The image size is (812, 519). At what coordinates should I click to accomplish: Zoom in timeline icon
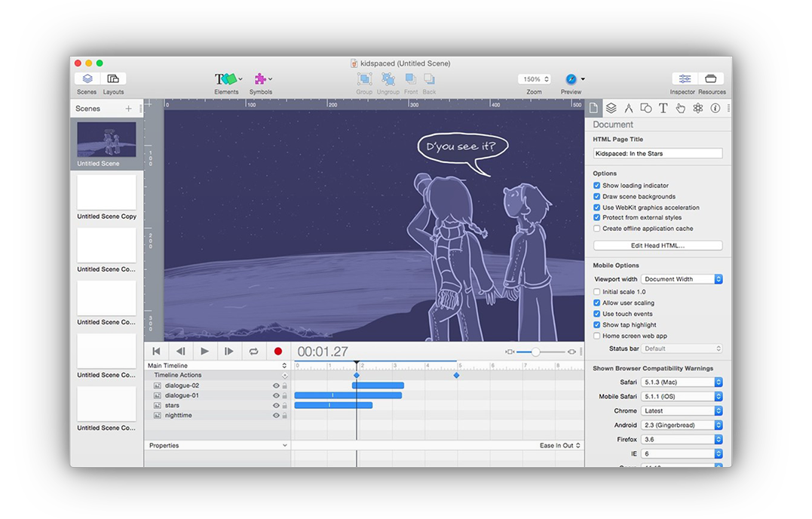coord(571,352)
